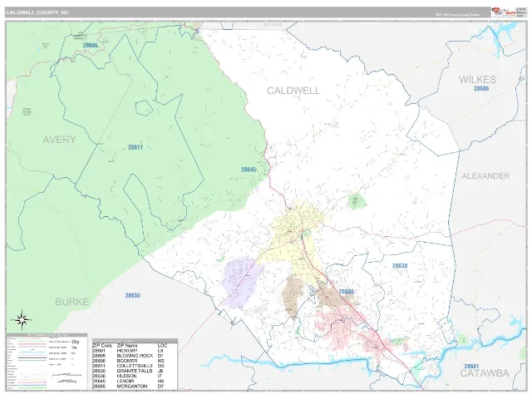Screen dimensions: 532x399
Task: Click the CATAWBA county label
Action: click(485, 373)
